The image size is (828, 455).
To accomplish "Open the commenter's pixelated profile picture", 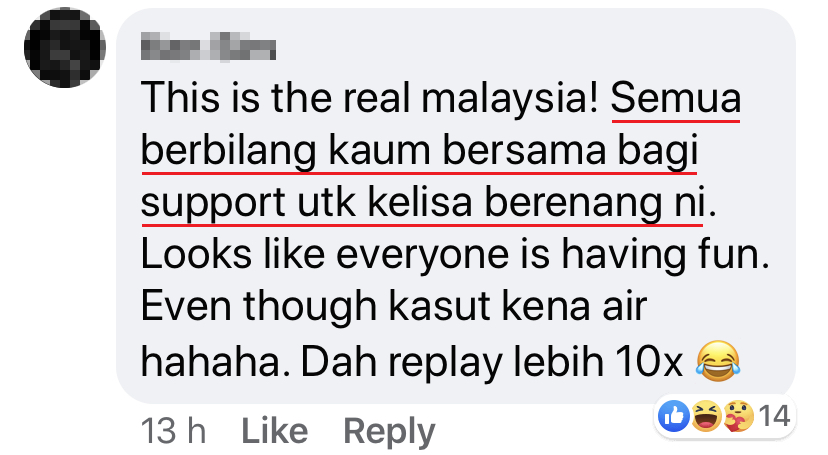I will pyautogui.click(x=65, y=48).
